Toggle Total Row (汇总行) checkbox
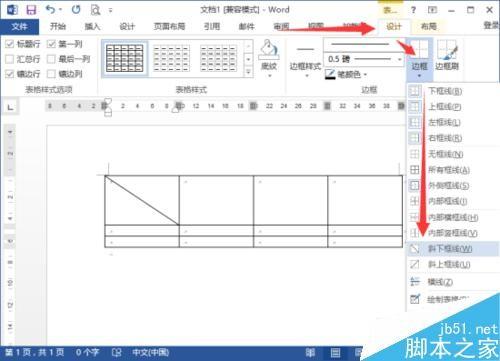Viewport: 500px width, 361px height. pyautogui.click(x=10, y=59)
